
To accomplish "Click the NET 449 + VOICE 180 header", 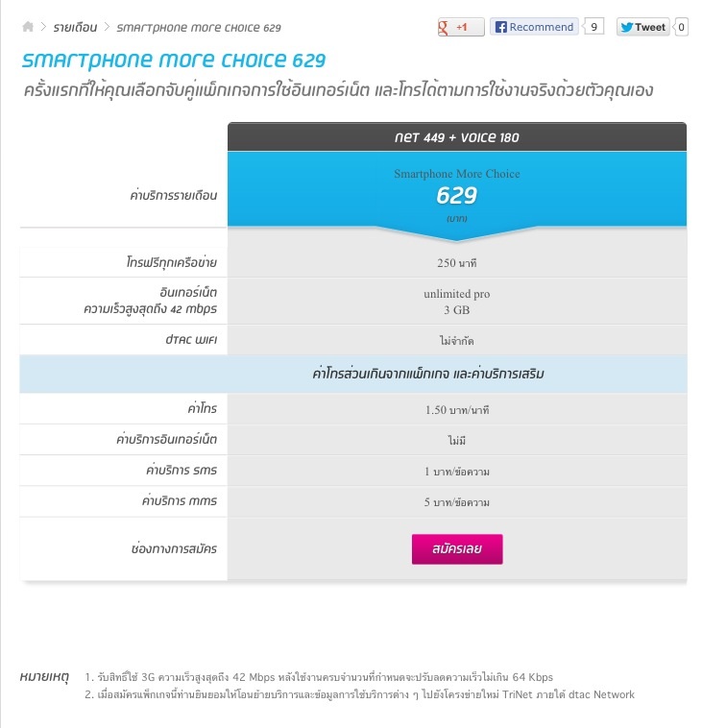I will 456,137.
